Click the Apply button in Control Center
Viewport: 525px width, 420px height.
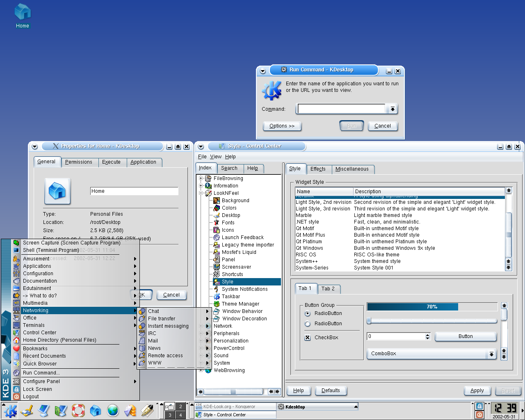click(x=477, y=390)
